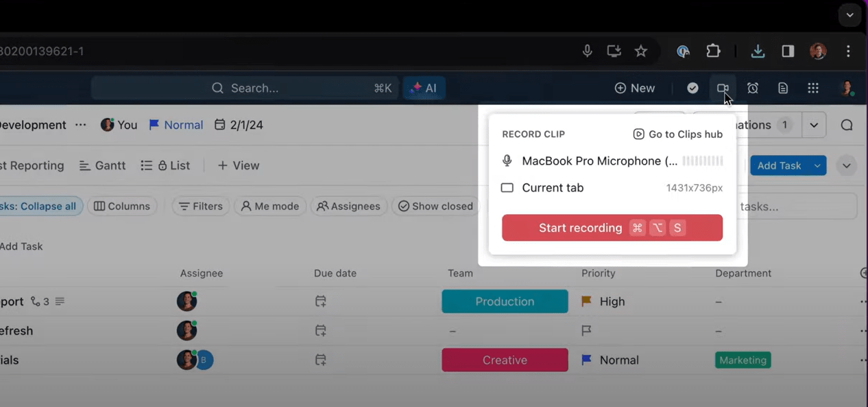Switch to the Gantt view tab
The width and height of the screenshot is (868, 407).
[102, 165]
